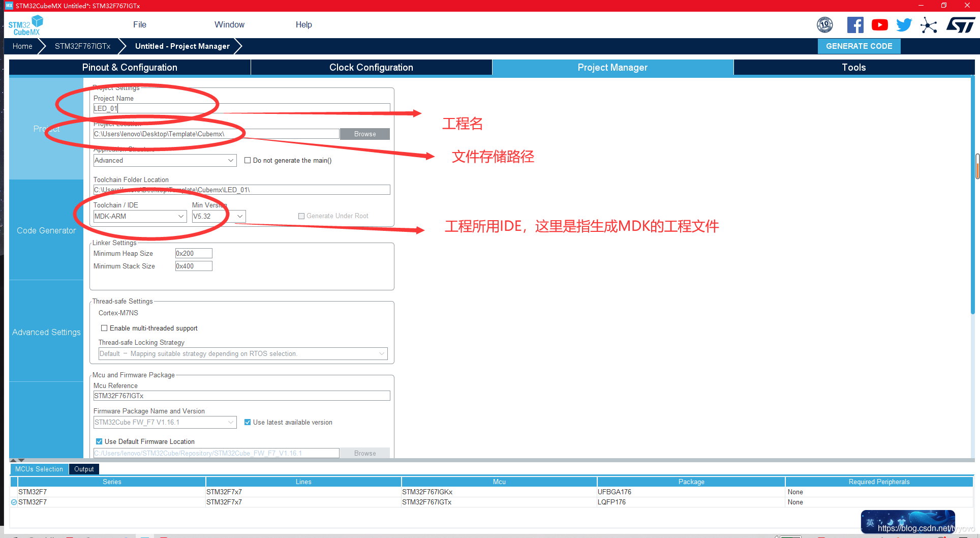The image size is (980, 538).
Task: Uncheck 'Use latest available version'
Action: [x=248, y=422]
